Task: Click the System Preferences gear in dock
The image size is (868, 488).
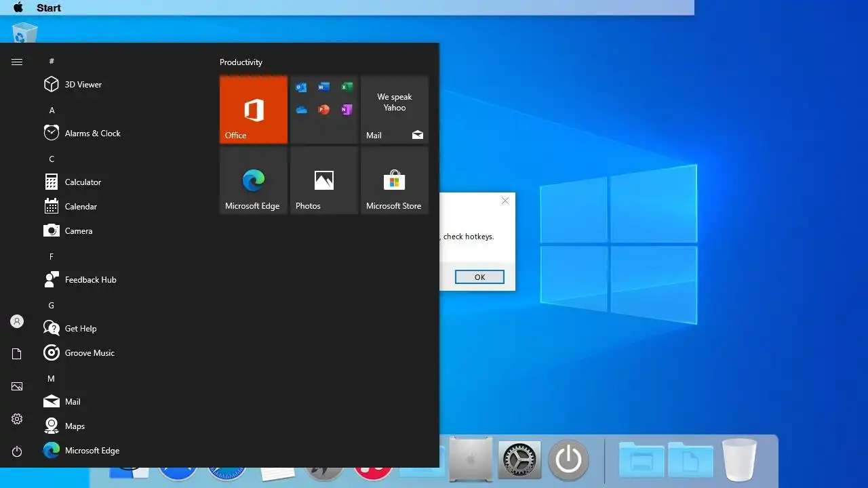Action: pos(519,460)
